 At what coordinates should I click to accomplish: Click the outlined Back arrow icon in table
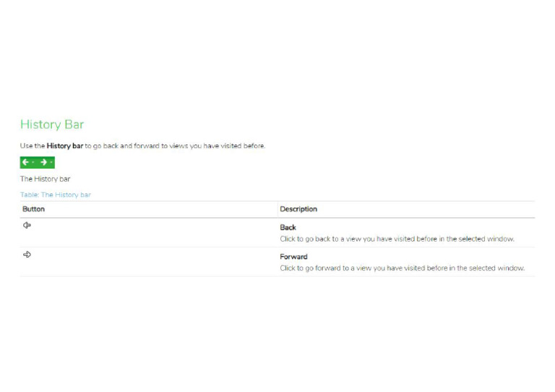27,225
